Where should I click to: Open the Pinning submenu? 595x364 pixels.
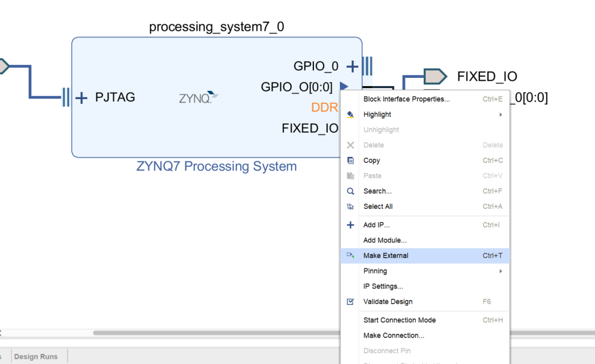click(x=375, y=271)
